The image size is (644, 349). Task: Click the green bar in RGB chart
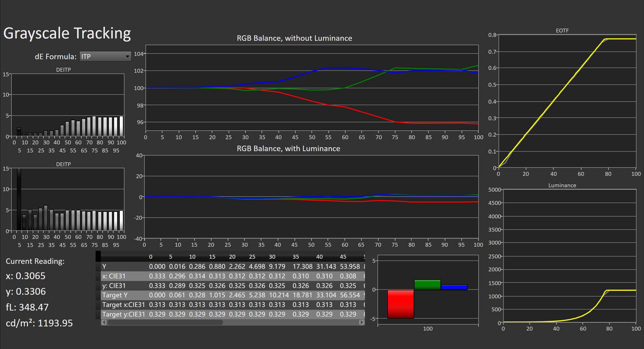(427, 285)
